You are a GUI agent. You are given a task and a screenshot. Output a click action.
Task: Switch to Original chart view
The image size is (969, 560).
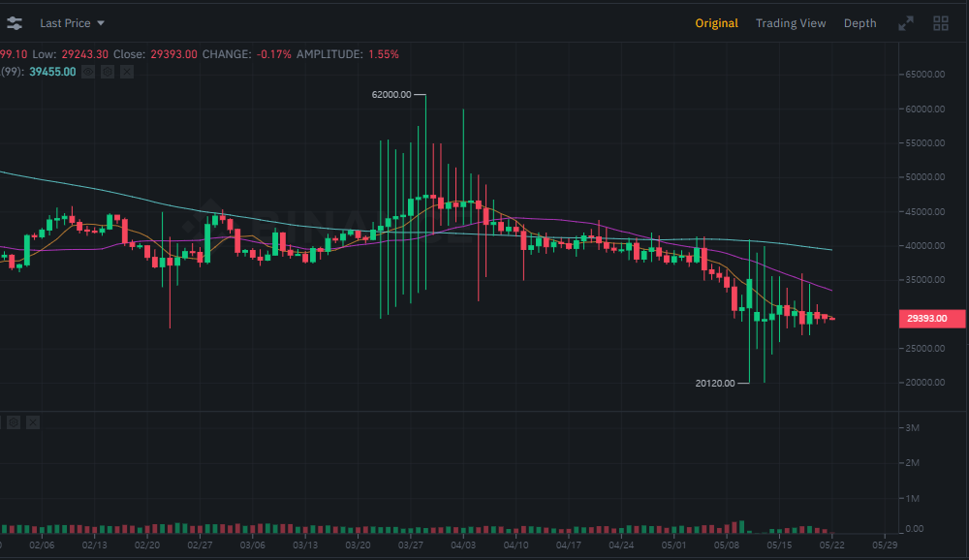tap(716, 23)
